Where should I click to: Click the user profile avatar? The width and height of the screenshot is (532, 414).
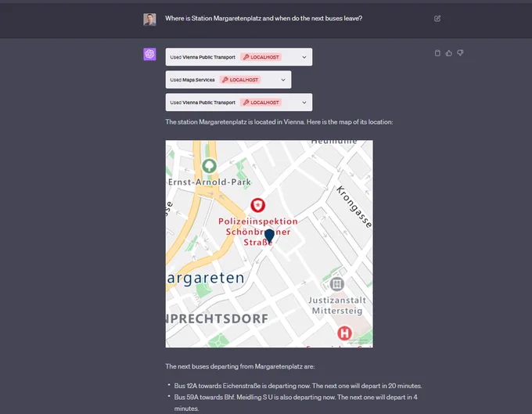(x=149, y=20)
